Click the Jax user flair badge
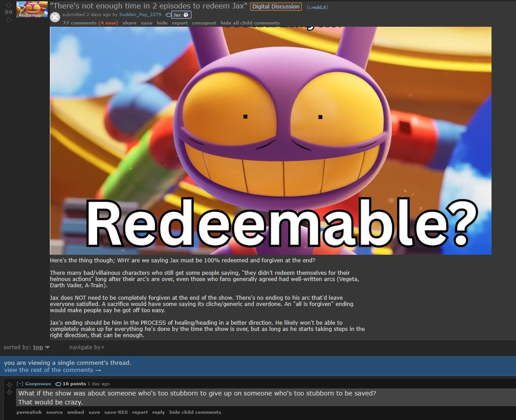Image resolution: width=516 pixels, height=420 pixels. pos(181,15)
